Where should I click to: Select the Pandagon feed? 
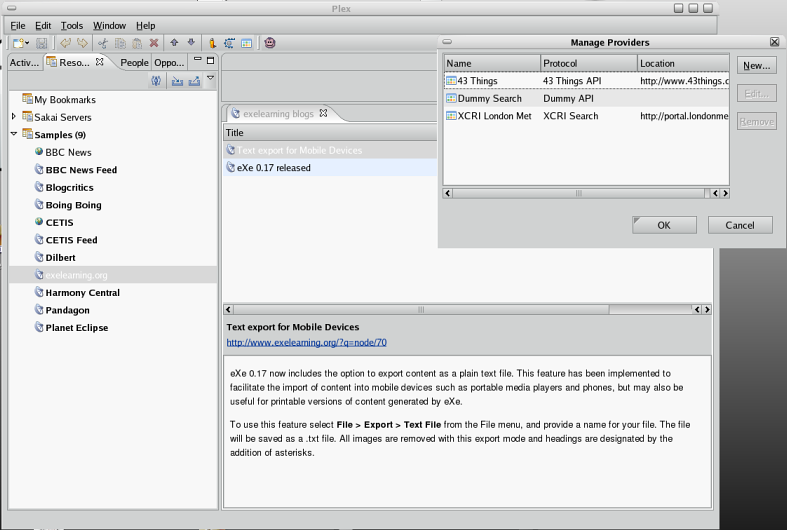click(67, 310)
